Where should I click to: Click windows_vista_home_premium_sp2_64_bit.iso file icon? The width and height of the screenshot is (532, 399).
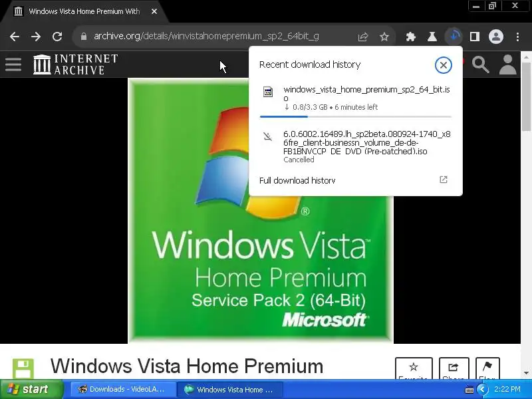point(268,92)
